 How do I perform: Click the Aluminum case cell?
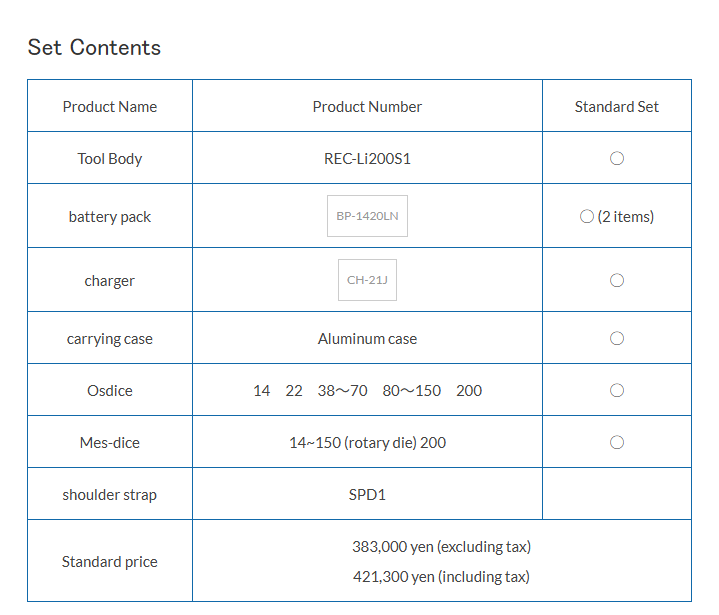tap(367, 338)
